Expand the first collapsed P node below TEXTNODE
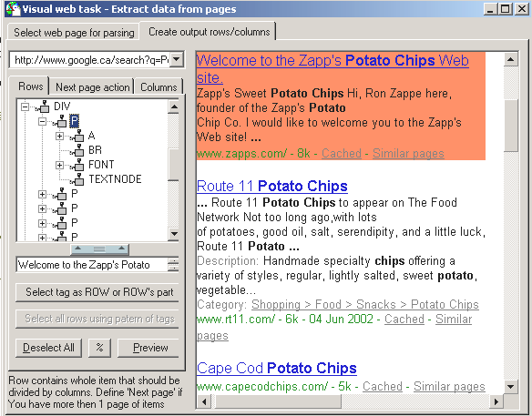The image size is (532, 416). (x=43, y=194)
